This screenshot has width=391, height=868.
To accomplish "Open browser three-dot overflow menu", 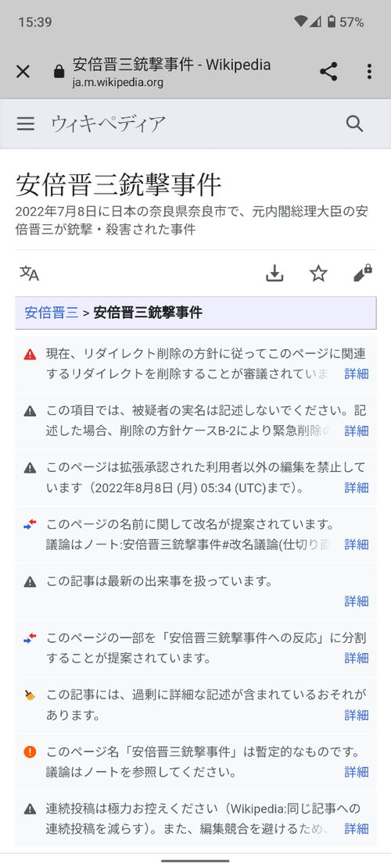I will (369, 71).
